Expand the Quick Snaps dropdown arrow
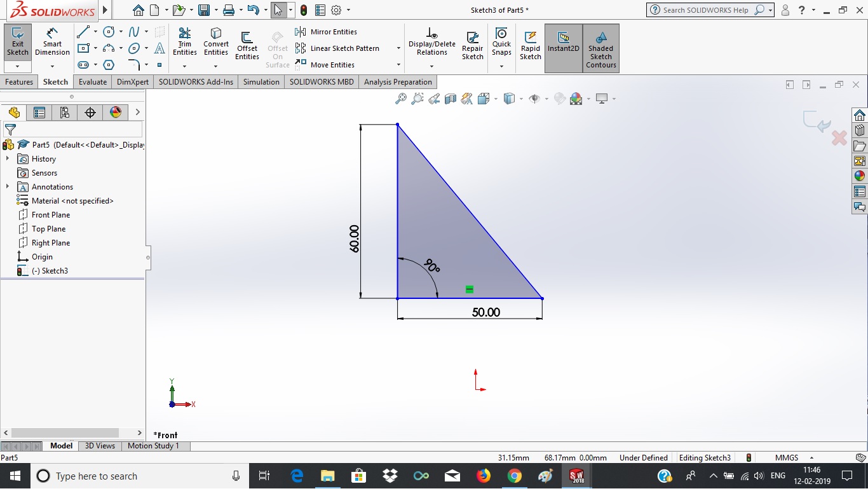 [501, 66]
